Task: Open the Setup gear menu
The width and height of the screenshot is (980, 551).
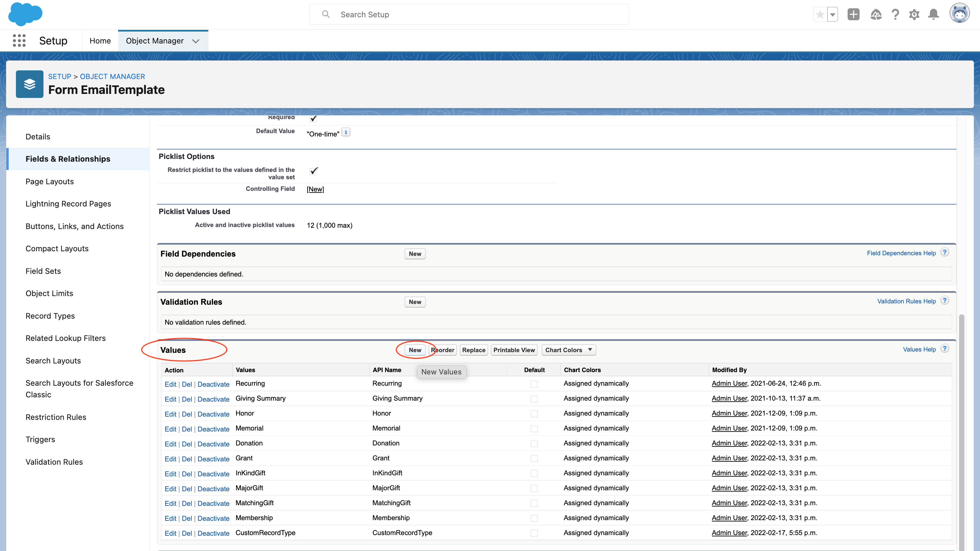Action: pyautogui.click(x=914, y=15)
